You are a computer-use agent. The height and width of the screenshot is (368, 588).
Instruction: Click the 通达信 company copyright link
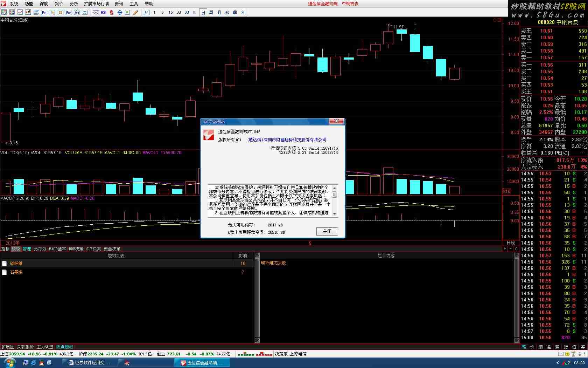[x=287, y=139]
